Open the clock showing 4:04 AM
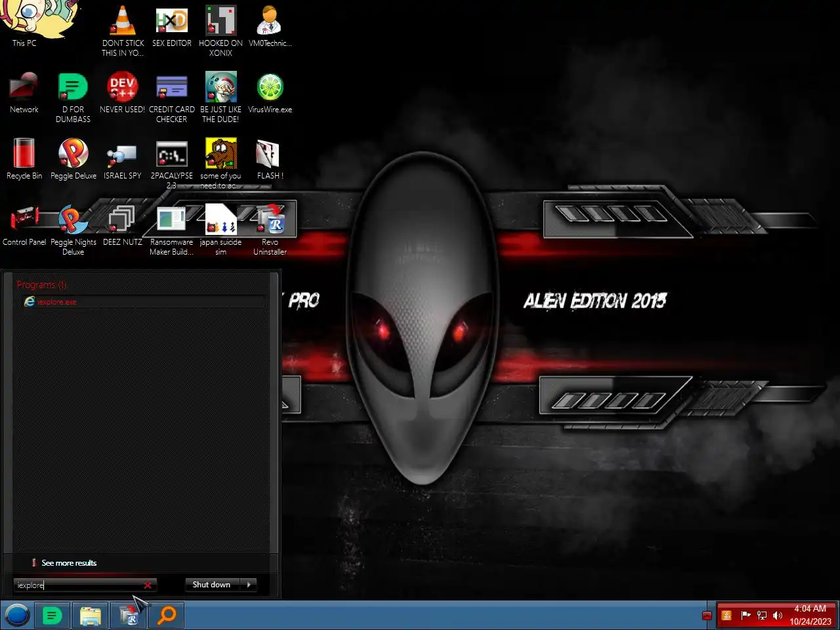 click(x=810, y=616)
